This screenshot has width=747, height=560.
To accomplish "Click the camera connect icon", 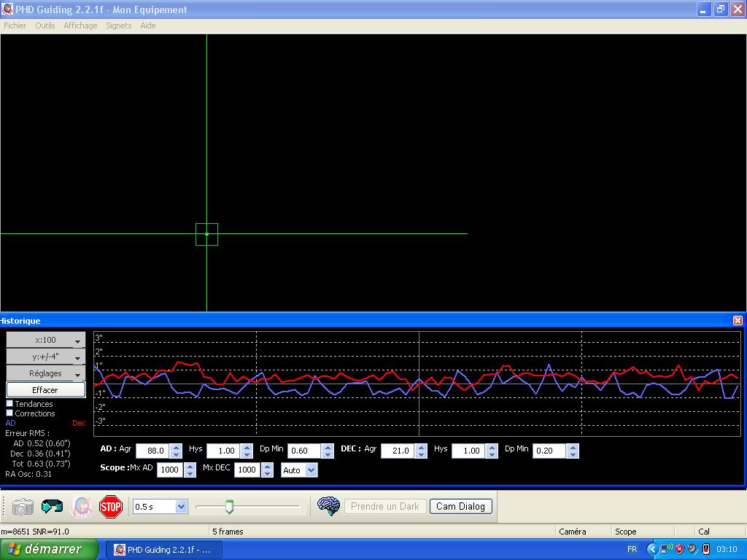I will [x=23, y=506].
